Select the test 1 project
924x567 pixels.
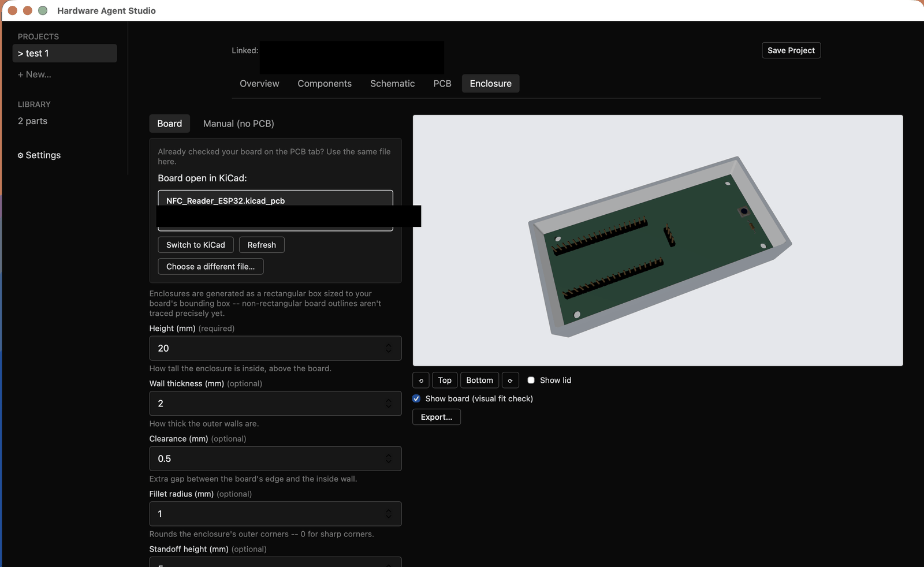tap(65, 53)
